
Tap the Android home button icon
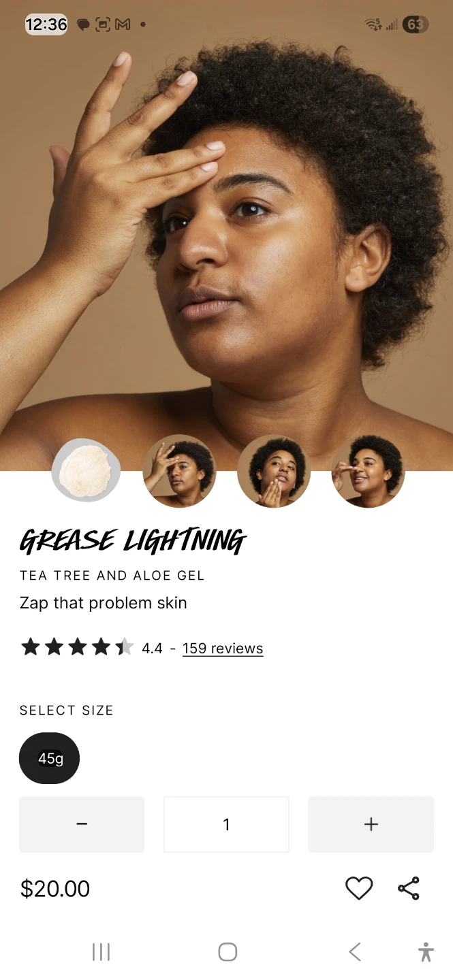point(228,951)
